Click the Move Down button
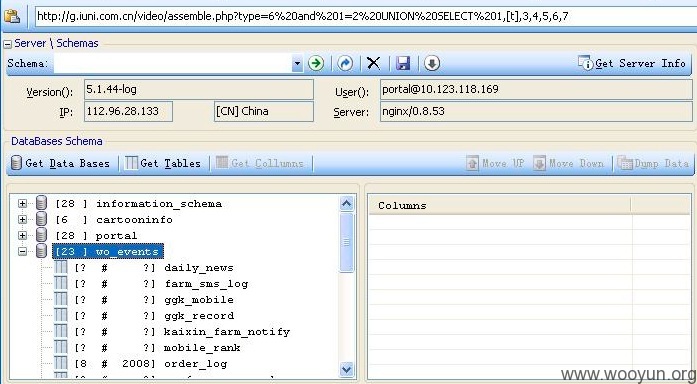Screen dimensions: 697x384 569,163
